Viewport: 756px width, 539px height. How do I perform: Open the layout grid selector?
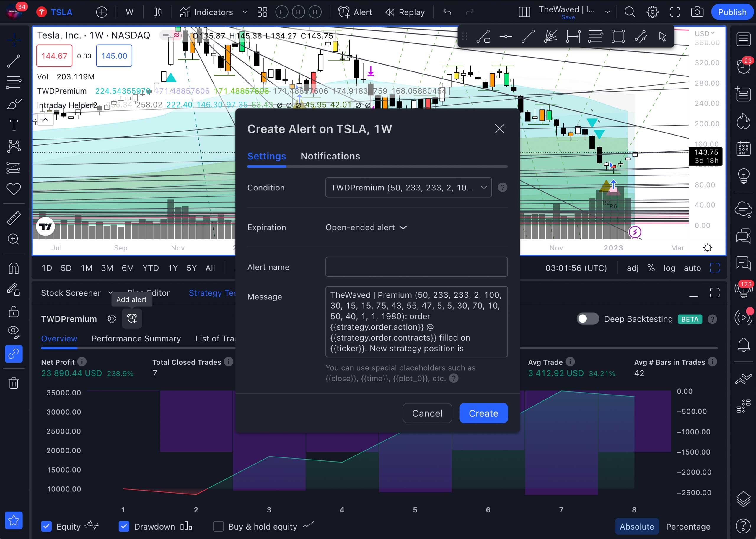tap(262, 12)
